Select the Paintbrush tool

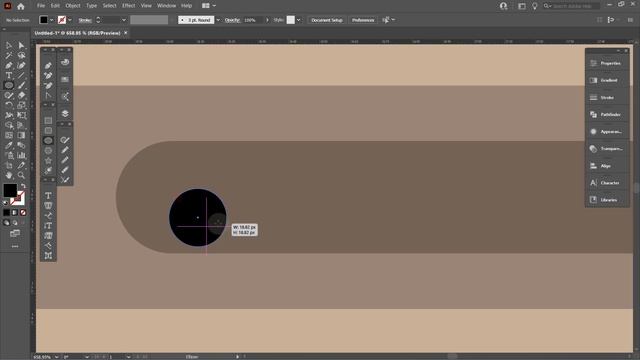coord(21,85)
